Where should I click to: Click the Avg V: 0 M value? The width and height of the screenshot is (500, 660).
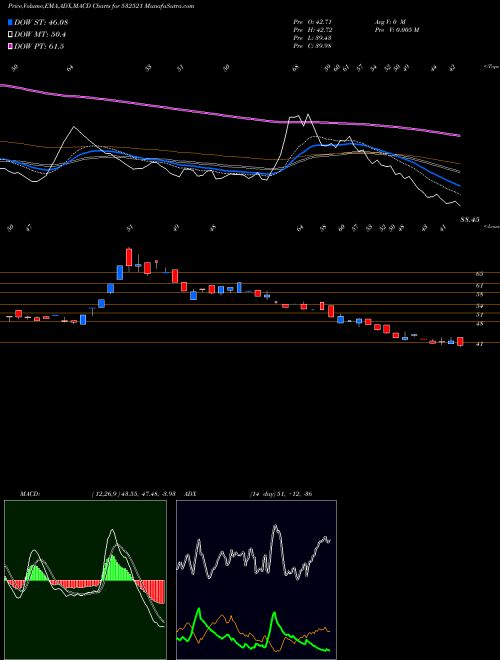pyautogui.click(x=389, y=21)
